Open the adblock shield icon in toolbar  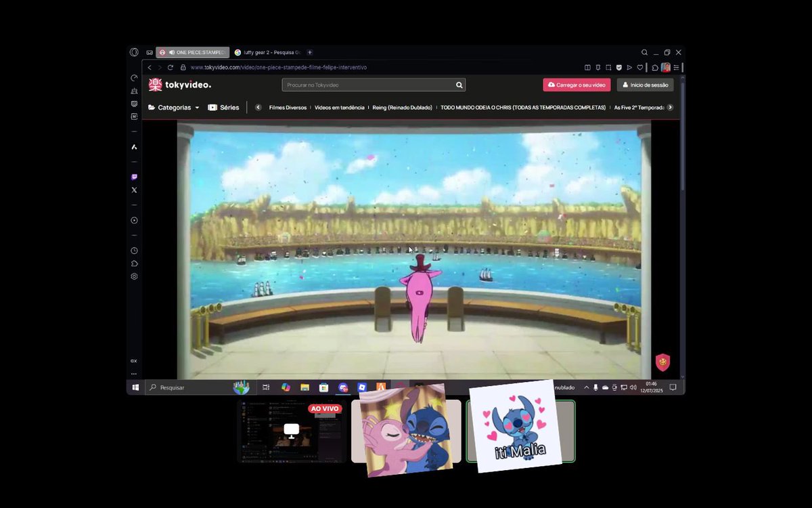coord(618,68)
